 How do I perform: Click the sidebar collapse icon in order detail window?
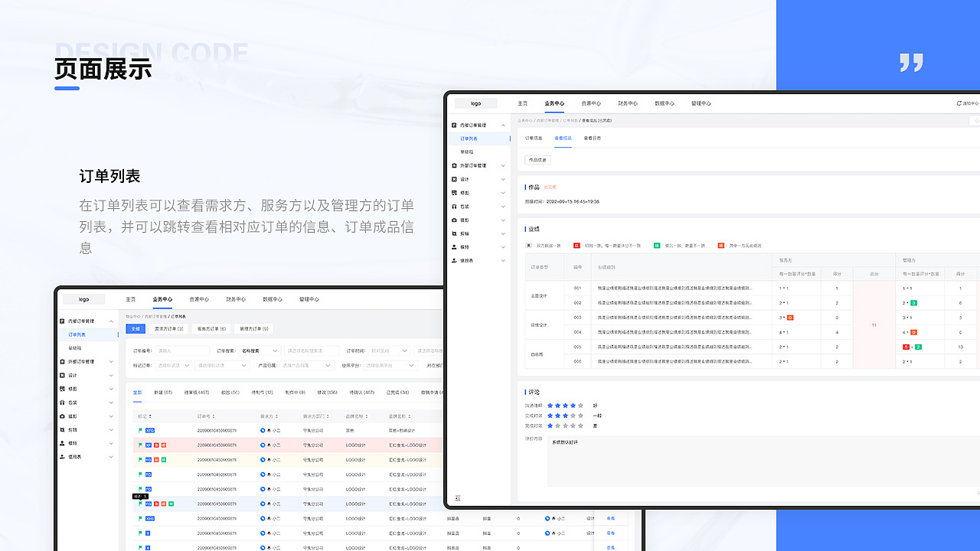point(458,498)
